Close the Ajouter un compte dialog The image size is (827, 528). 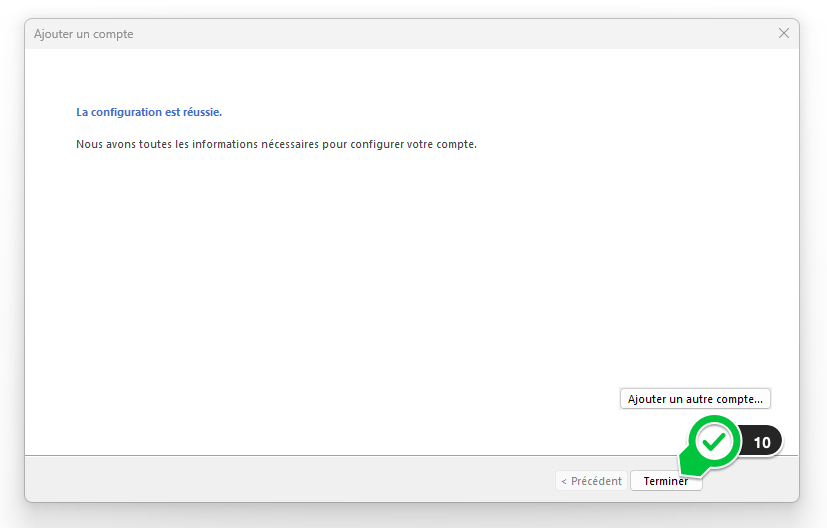[784, 33]
